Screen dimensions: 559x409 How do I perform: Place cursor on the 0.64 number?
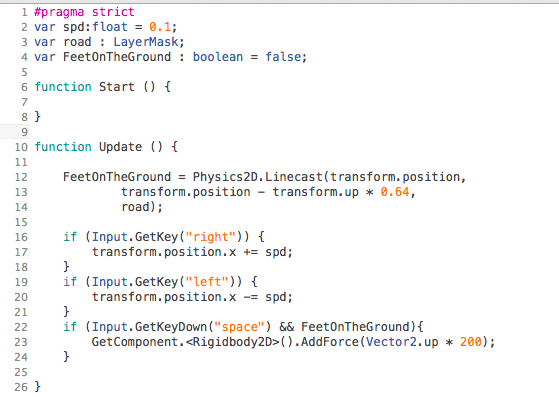pos(395,192)
